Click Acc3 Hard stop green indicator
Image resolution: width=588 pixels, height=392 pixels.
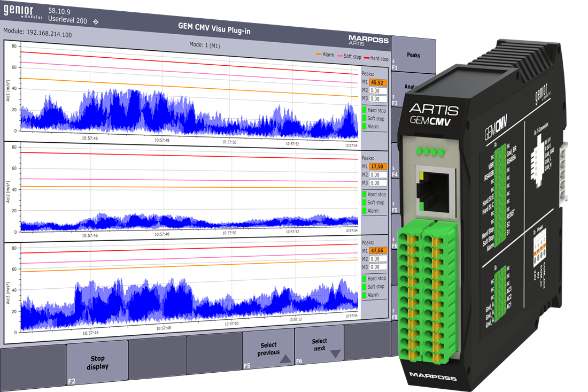click(x=364, y=278)
